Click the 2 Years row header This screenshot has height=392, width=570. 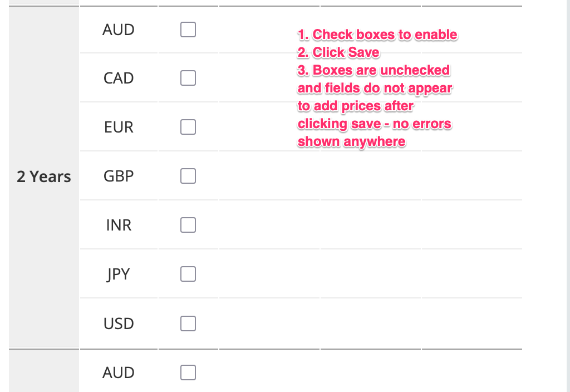(x=44, y=177)
